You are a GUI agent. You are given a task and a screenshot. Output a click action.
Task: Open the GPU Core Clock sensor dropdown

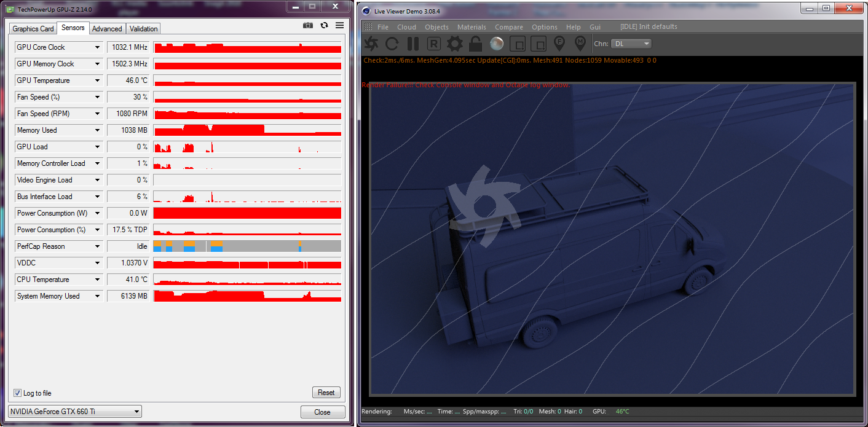pos(97,47)
